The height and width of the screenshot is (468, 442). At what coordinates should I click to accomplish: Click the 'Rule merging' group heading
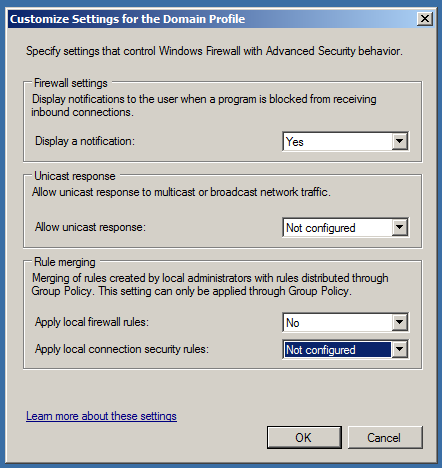65,262
